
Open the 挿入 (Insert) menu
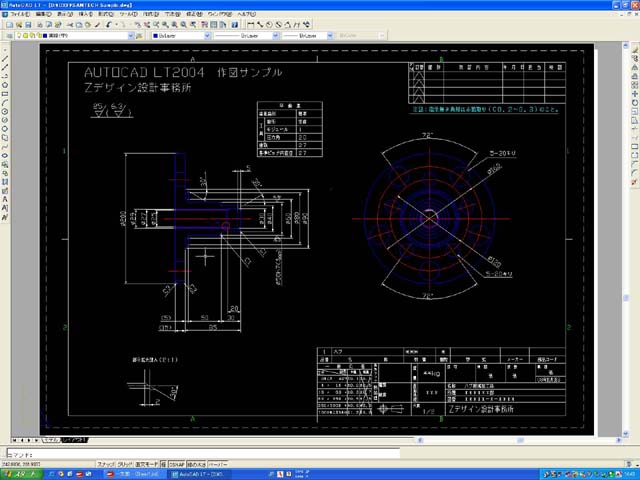coord(86,14)
